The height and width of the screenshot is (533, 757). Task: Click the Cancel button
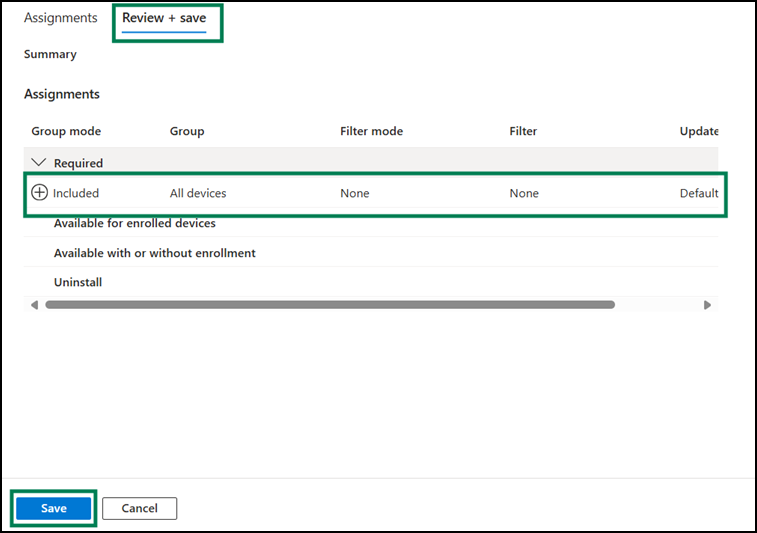[140, 508]
